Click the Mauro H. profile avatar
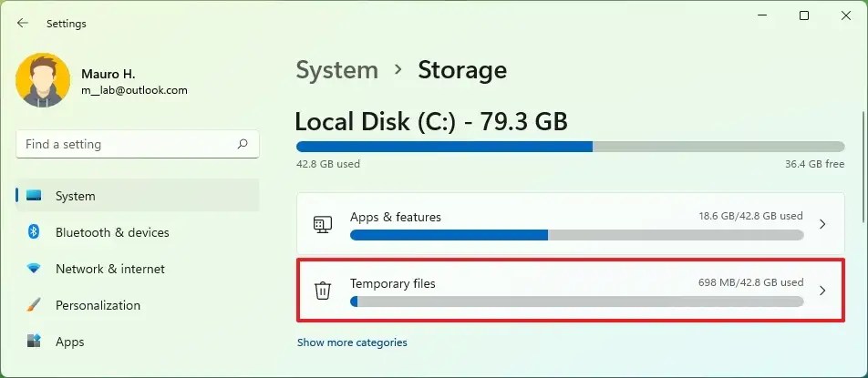The width and height of the screenshot is (868, 378). click(43, 81)
